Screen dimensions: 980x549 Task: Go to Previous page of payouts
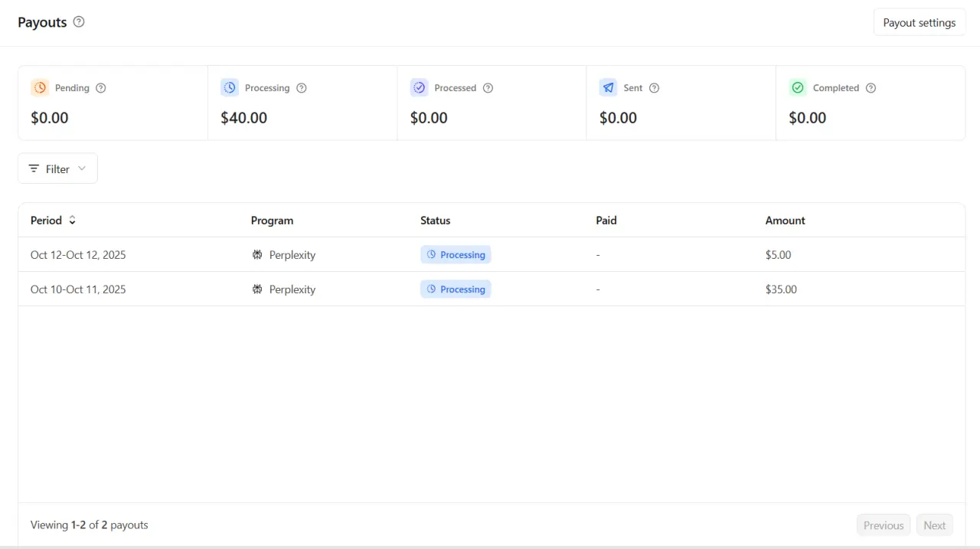pos(884,525)
